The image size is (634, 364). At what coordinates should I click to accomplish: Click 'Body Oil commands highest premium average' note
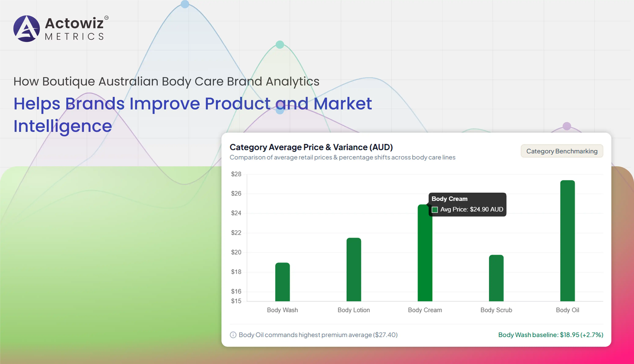(x=318, y=335)
